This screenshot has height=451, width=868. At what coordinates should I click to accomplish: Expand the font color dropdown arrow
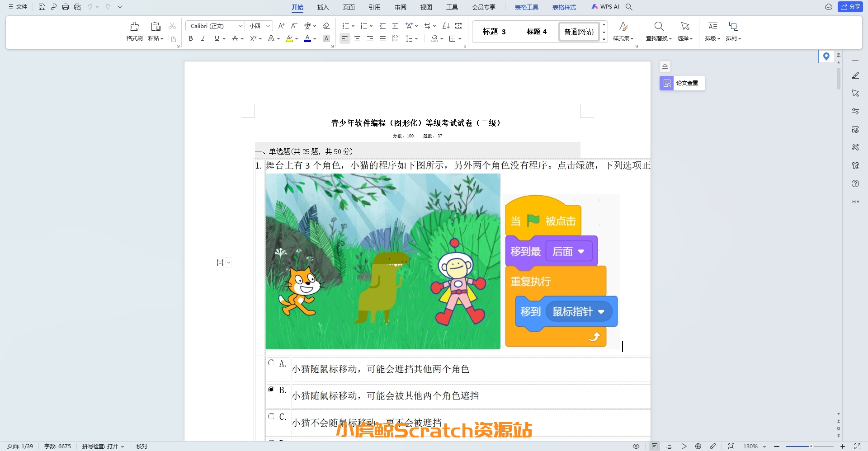[x=315, y=39]
